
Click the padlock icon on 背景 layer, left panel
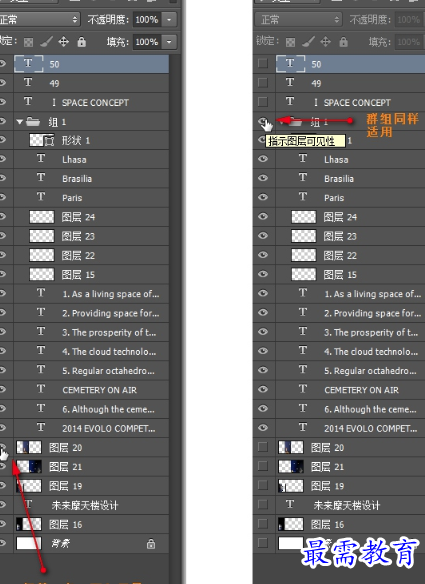click(x=151, y=543)
